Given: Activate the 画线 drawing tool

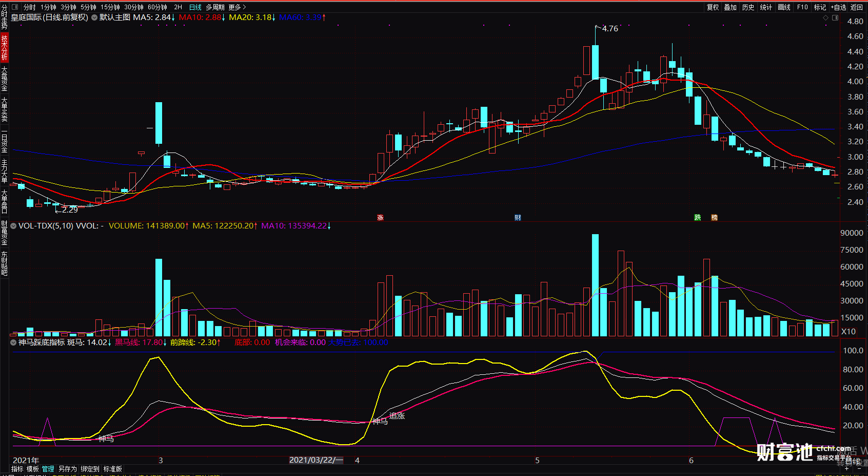Looking at the screenshot, I should point(784,7).
